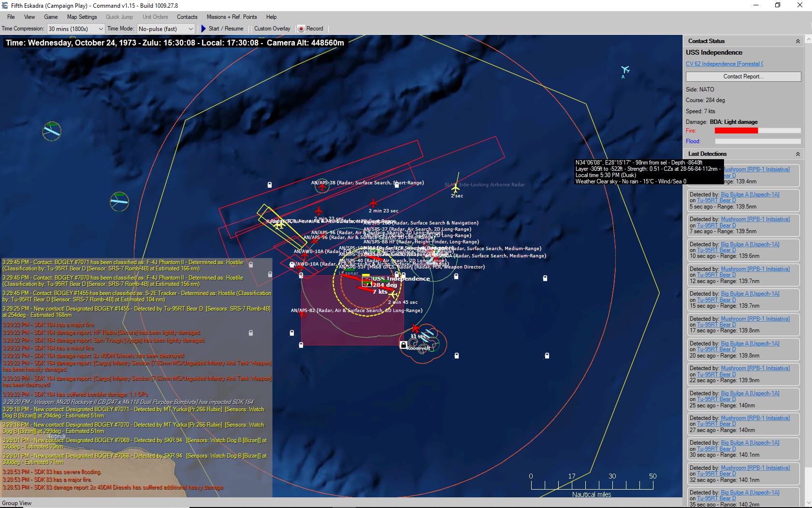812x508 pixels.
Task: Click the red Fire damage bar
Action: click(736, 131)
